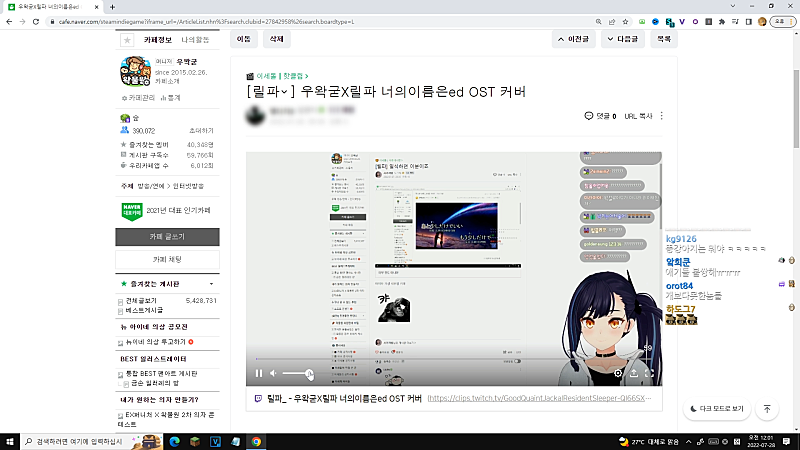The width and height of the screenshot is (800, 450).
Task: Click the 카페 글쓰기 write button
Action: [x=167, y=237]
